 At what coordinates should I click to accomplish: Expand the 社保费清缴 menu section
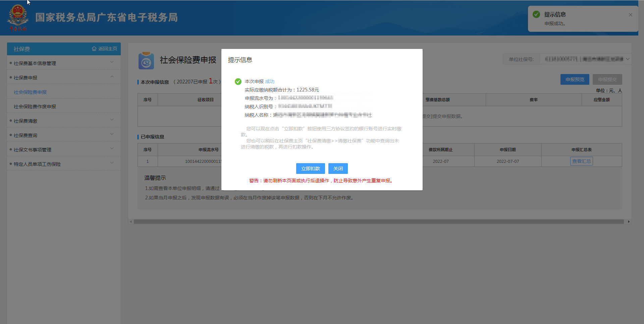(x=112, y=120)
